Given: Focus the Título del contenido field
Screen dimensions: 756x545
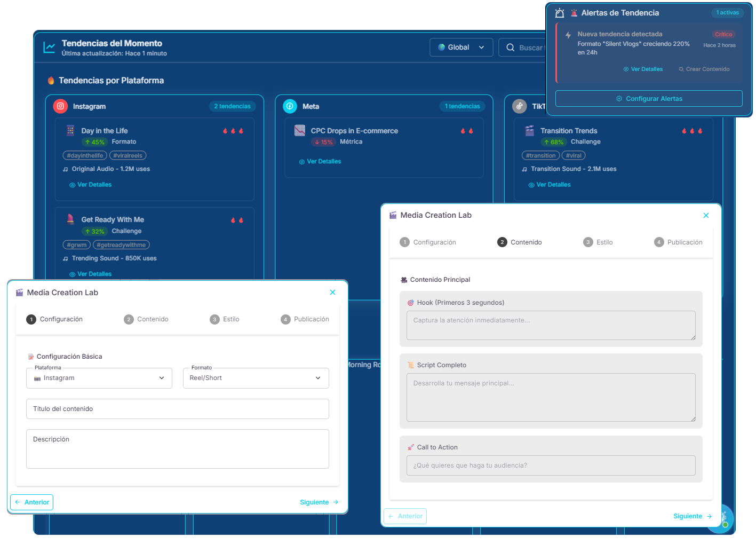Looking at the screenshot, I should (x=177, y=409).
